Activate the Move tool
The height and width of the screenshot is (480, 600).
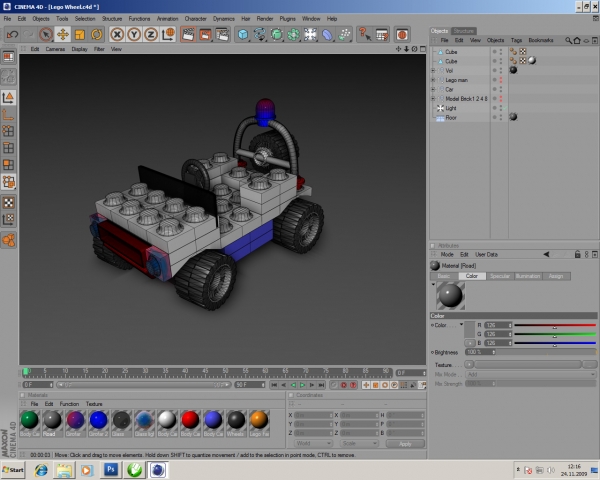pos(63,35)
